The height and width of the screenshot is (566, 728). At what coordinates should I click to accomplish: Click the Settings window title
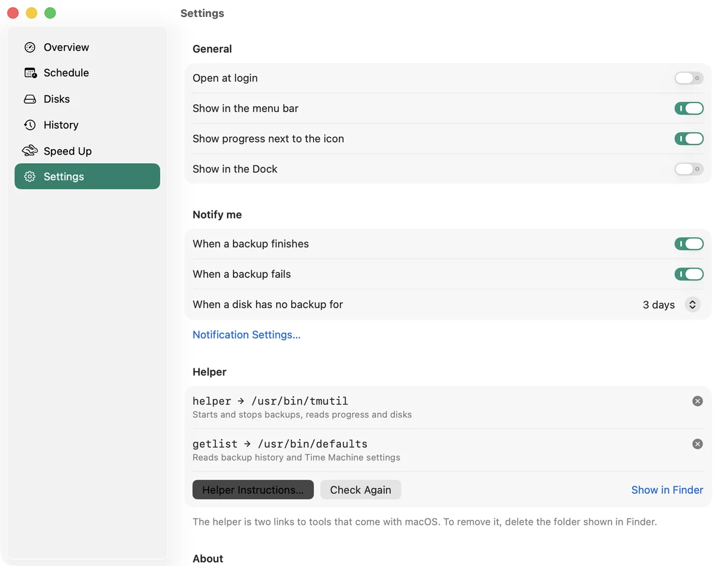point(202,13)
